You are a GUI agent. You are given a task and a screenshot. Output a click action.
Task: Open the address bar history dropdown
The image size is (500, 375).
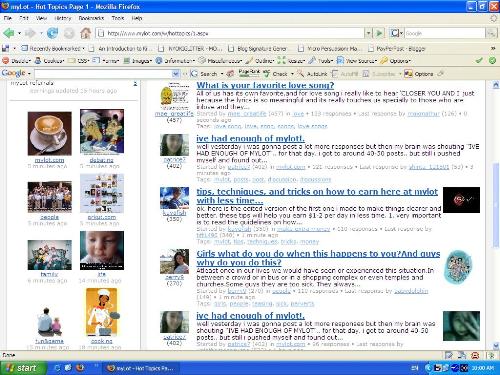click(x=368, y=33)
